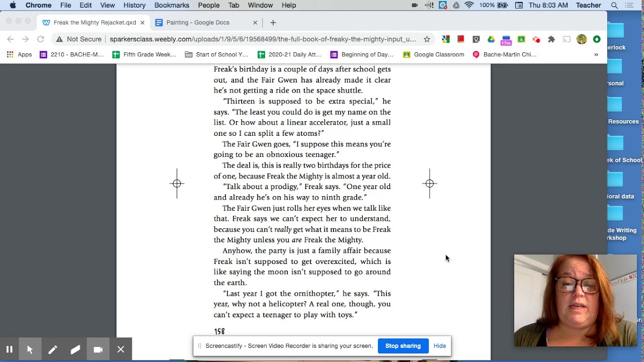
Task: Open the Google Keep lightbulb extension
Action: (476, 39)
